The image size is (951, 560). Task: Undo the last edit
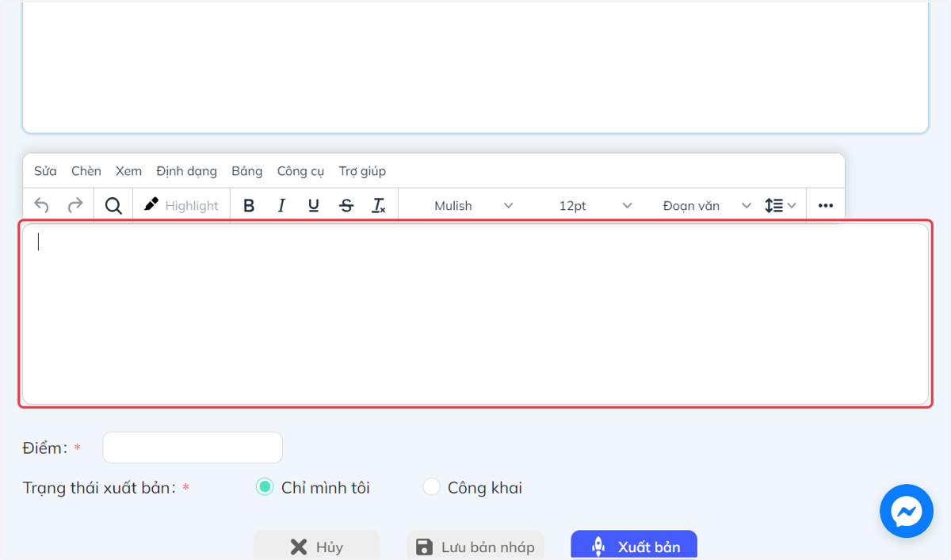[x=42, y=206]
